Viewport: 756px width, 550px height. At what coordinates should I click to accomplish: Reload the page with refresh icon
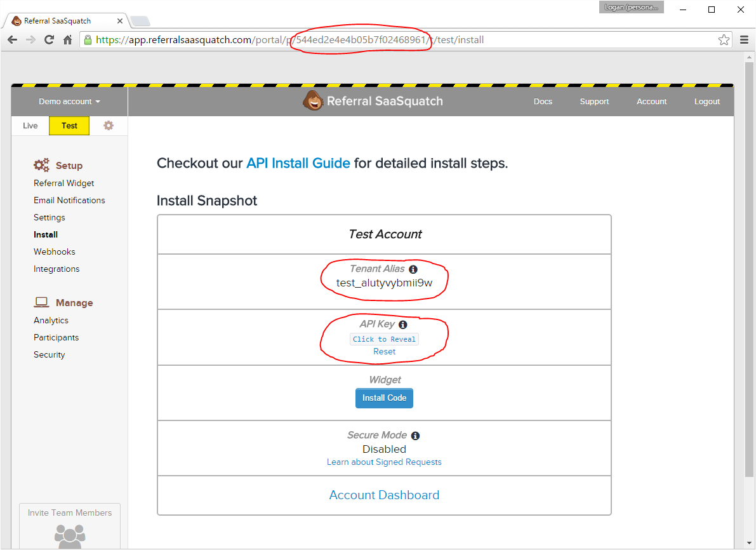click(49, 40)
